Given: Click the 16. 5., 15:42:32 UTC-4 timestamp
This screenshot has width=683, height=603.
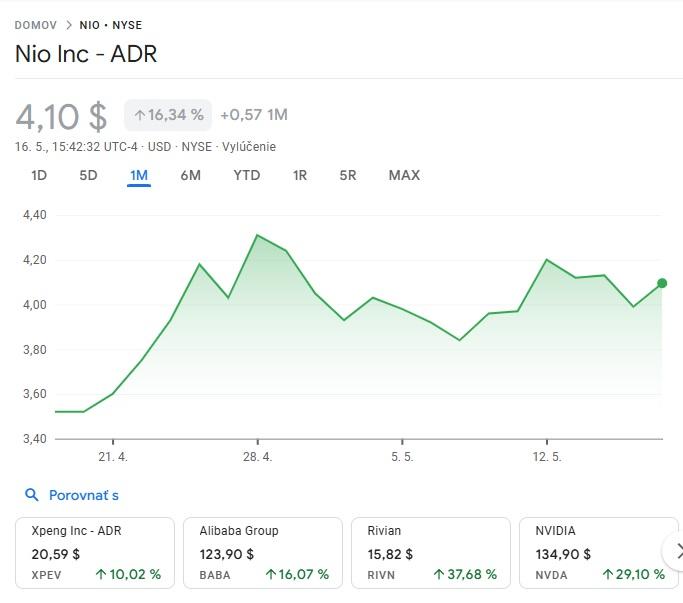Looking at the screenshot, I should point(76,146).
